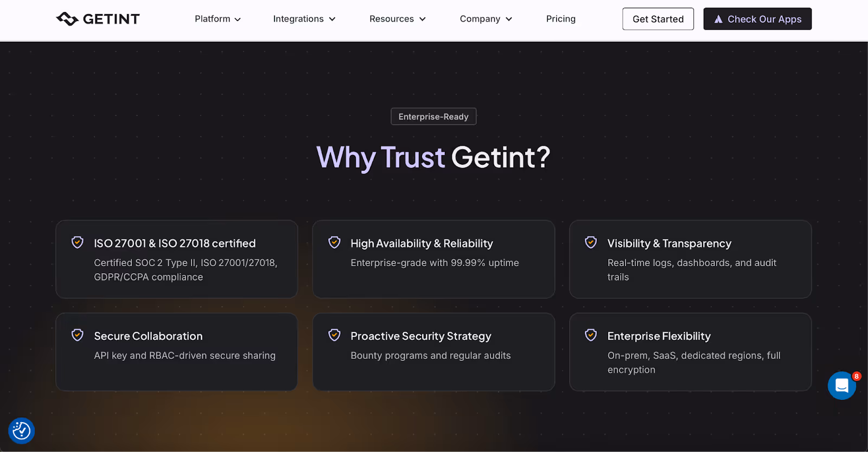Select the ISO 27001 & ISO 27018 certified heading
The width and height of the screenshot is (868, 452).
[x=175, y=243]
